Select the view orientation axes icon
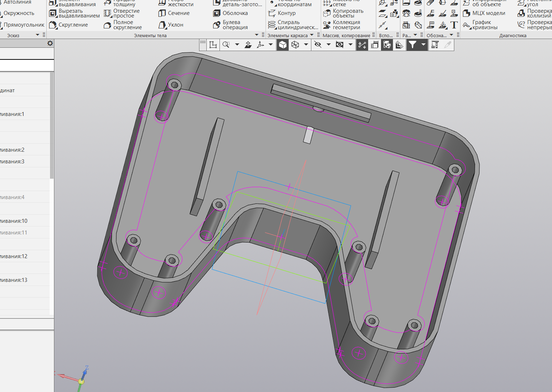 coord(260,44)
